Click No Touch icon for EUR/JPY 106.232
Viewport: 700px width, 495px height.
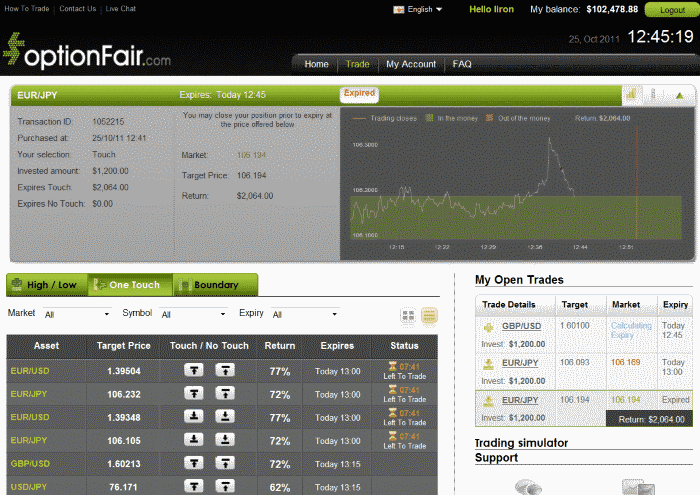click(227, 394)
